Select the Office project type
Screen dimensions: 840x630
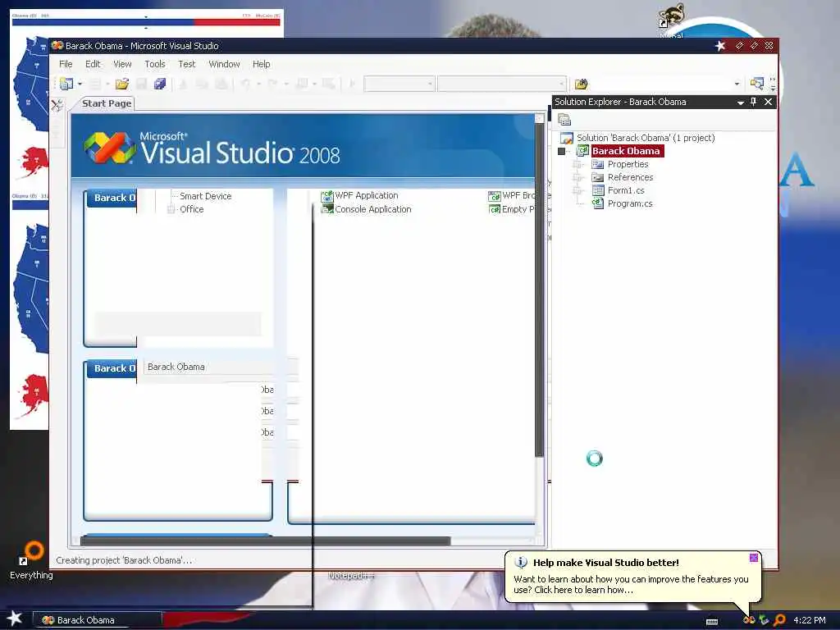(x=191, y=209)
